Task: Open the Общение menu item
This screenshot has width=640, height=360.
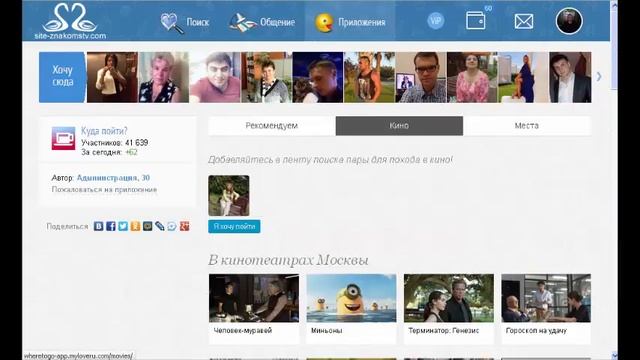Action: [x=278, y=22]
